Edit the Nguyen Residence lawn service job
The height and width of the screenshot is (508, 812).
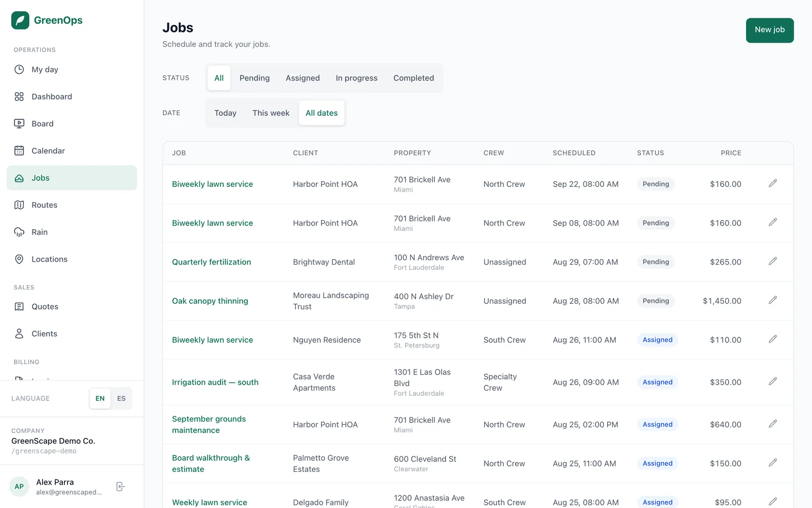773,339
